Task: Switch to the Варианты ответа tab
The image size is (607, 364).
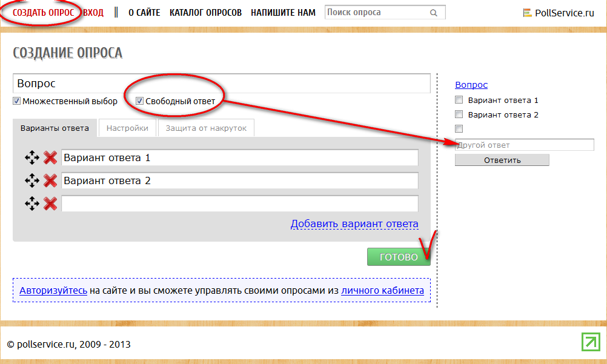Action: point(55,128)
